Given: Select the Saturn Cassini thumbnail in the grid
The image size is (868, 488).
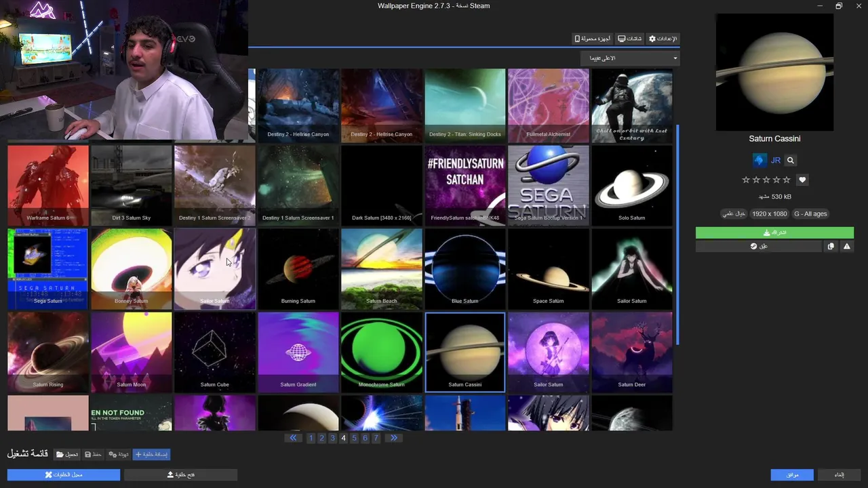Looking at the screenshot, I should tap(465, 352).
